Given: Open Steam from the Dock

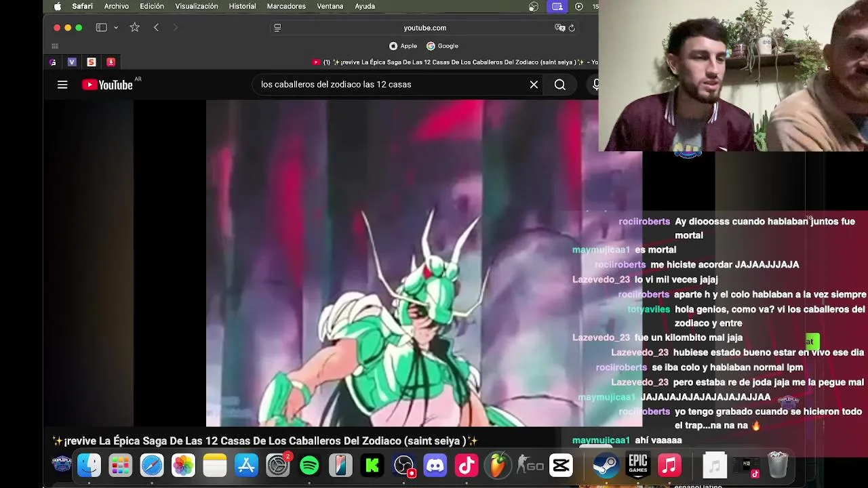Looking at the screenshot, I should (x=606, y=465).
